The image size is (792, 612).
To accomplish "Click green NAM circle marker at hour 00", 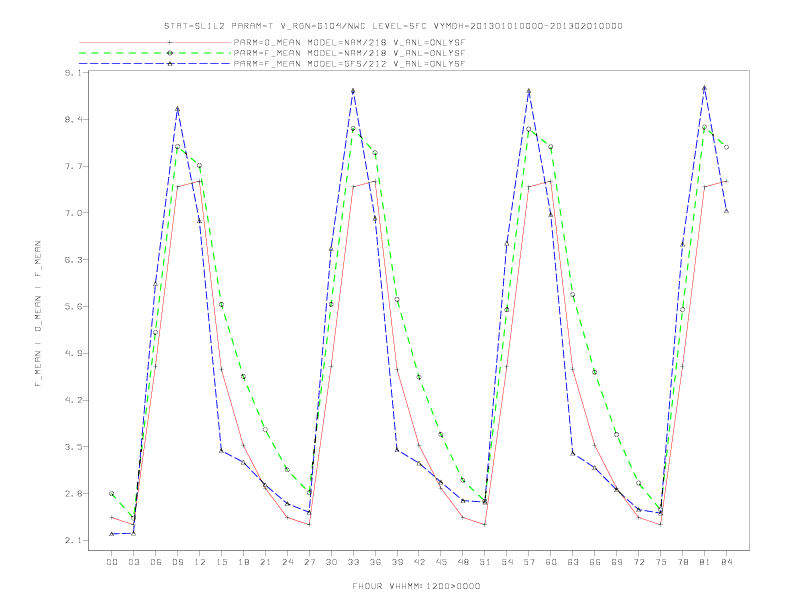I will click(112, 493).
